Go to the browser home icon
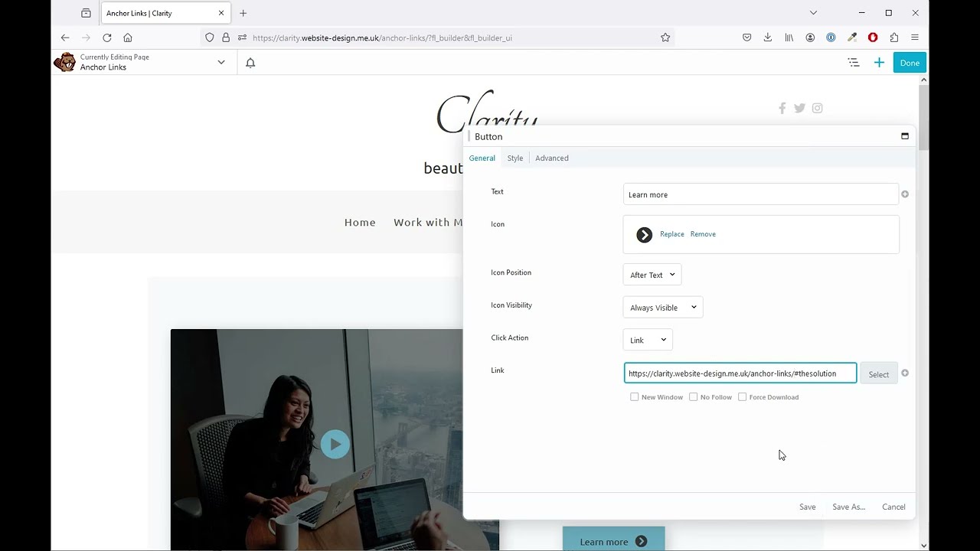The width and height of the screenshot is (980, 551). pyautogui.click(x=128, y=37)
